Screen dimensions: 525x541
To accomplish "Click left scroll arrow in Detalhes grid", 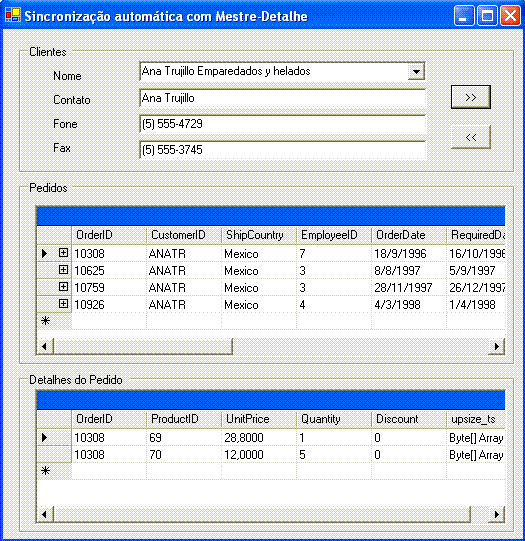I will click(45, 514).
